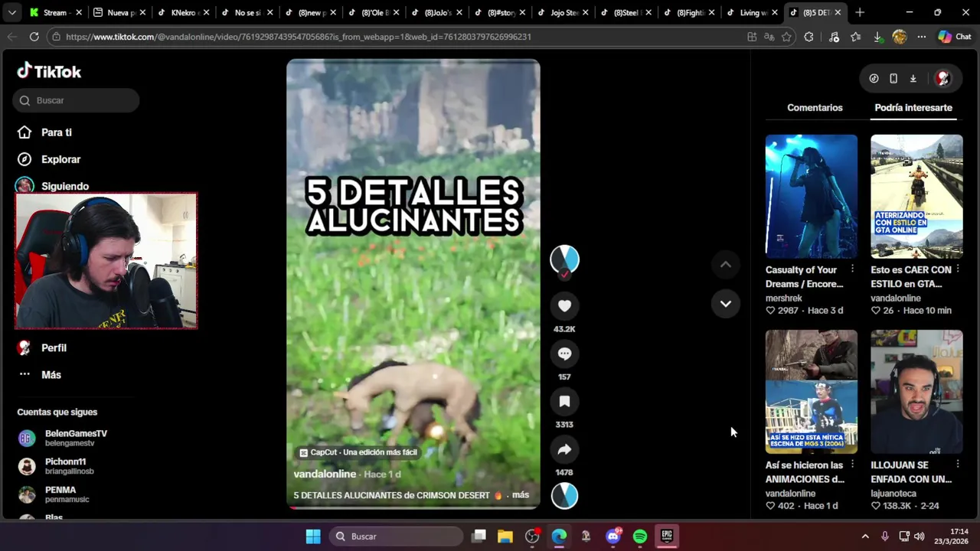Open options for Esto es CAER CON ESTILO
980x551 pixels.
pyautogui.click(x=958, y=269)
